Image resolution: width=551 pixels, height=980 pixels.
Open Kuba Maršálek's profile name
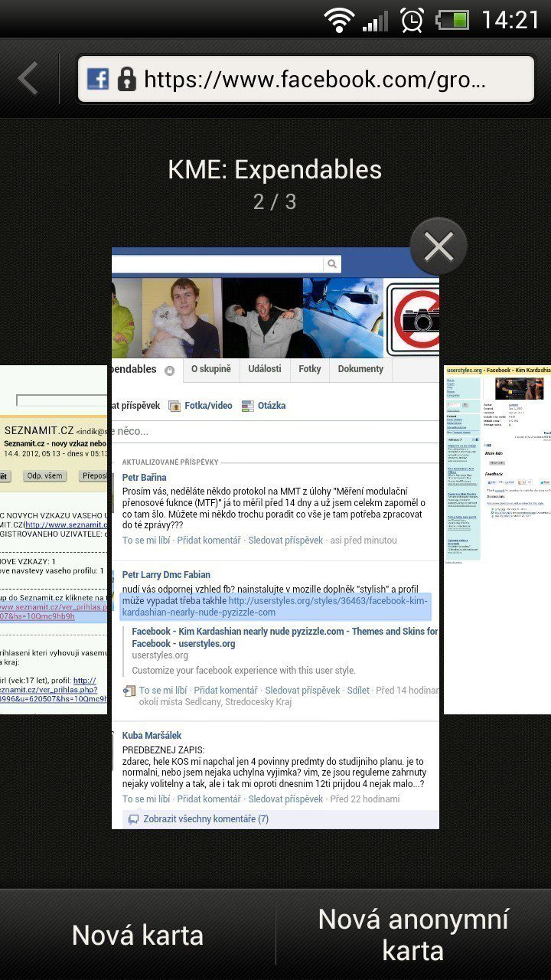pyautogui.click(x=152, y=736)
